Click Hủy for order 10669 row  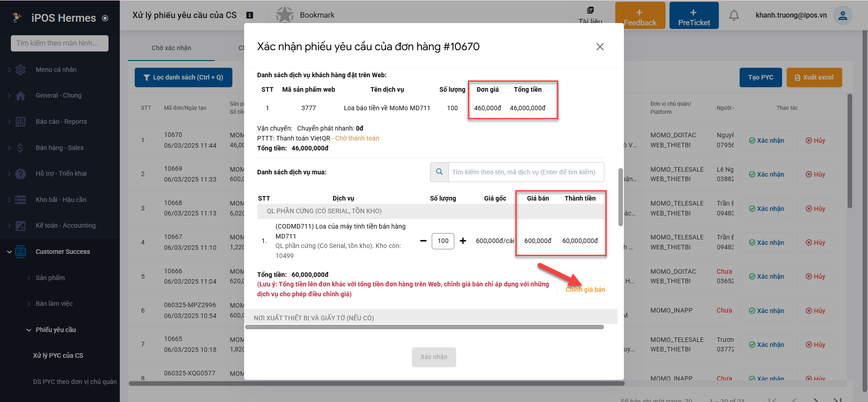pyautogui.click(x=816, y=175)
